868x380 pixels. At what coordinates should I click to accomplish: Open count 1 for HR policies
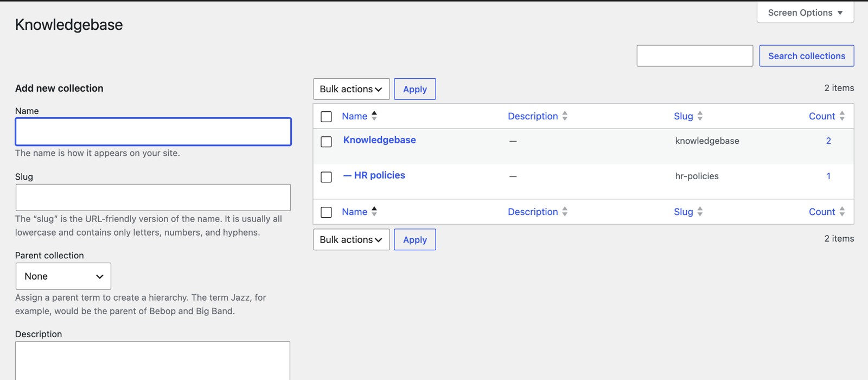point(828,176)
